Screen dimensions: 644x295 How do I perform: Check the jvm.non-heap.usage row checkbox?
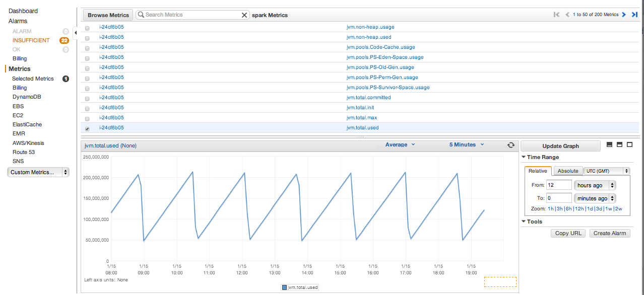click(87, 28)
